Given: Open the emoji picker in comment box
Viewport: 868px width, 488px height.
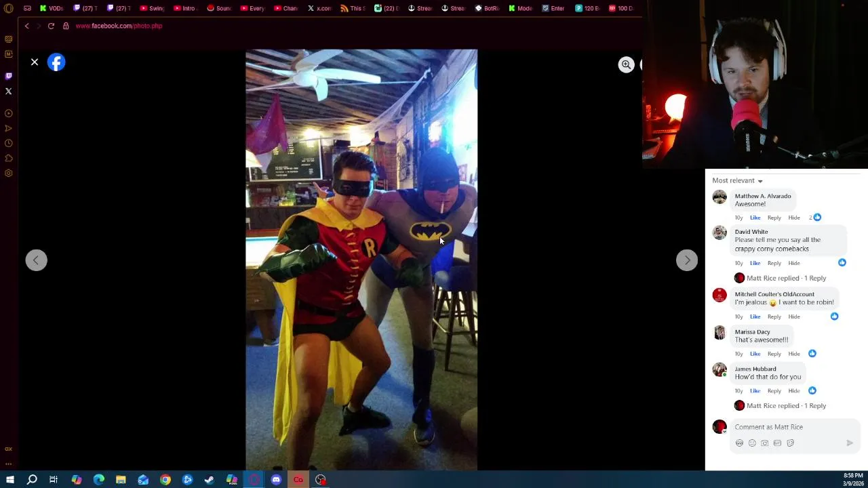Looking at the screenshot, I should (x=752, y=443).
